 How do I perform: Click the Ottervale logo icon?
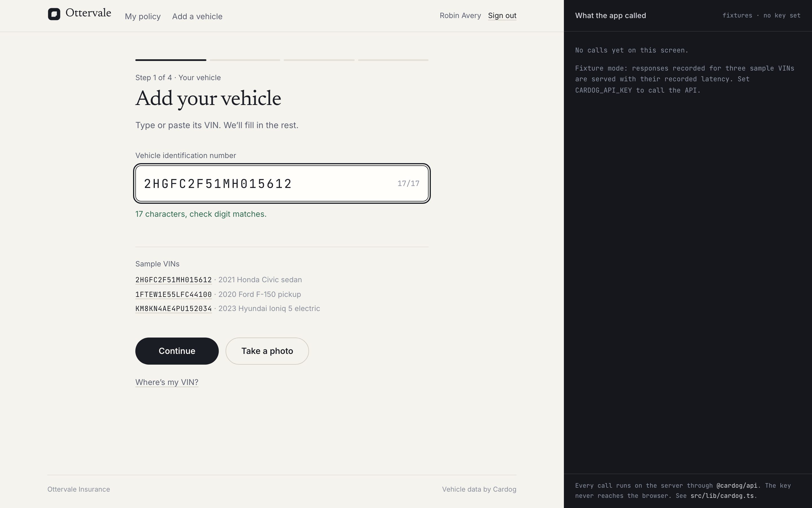[x=54, y=14]
